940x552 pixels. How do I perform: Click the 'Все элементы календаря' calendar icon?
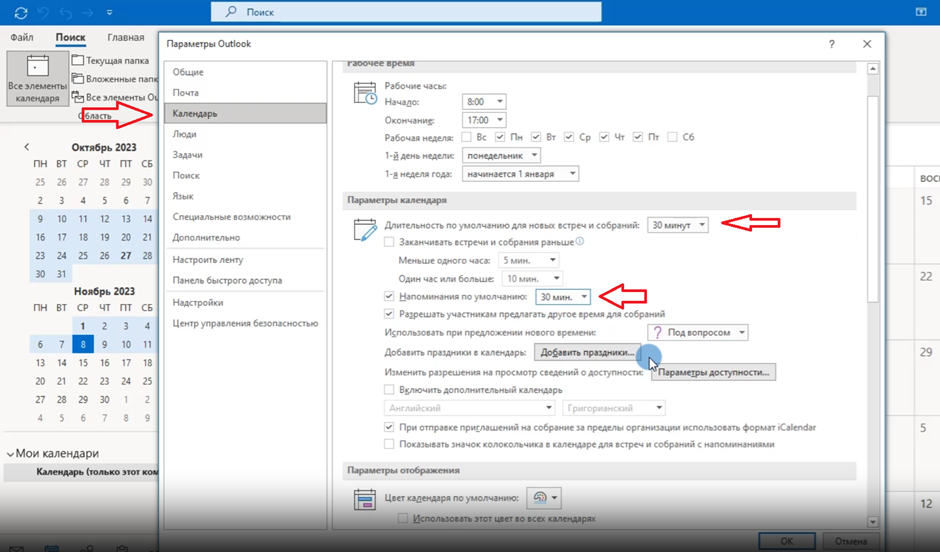[x=37, y=68]
